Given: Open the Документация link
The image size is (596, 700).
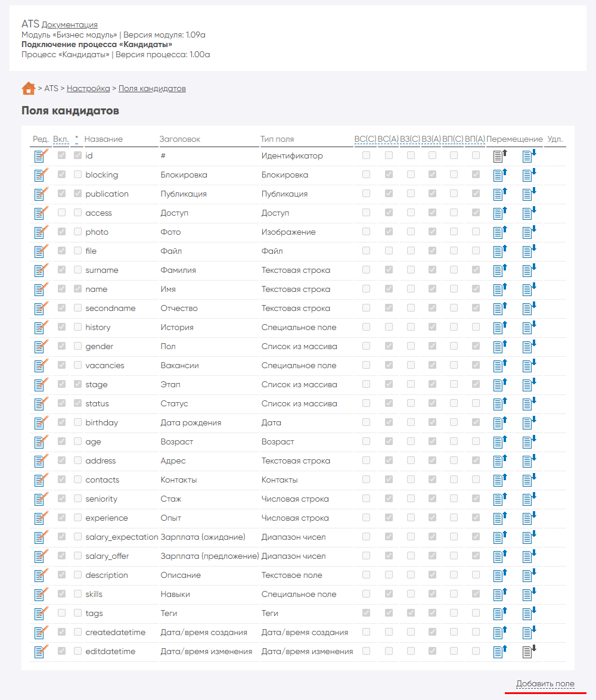Looking at the screenshot, I should tap(70, 25).
